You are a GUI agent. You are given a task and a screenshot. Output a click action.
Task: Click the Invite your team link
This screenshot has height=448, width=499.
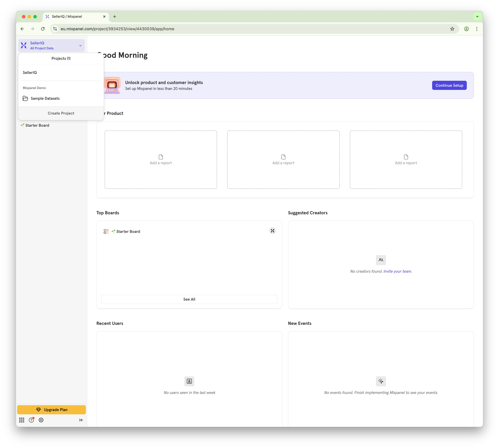click(x=397, y=271)
